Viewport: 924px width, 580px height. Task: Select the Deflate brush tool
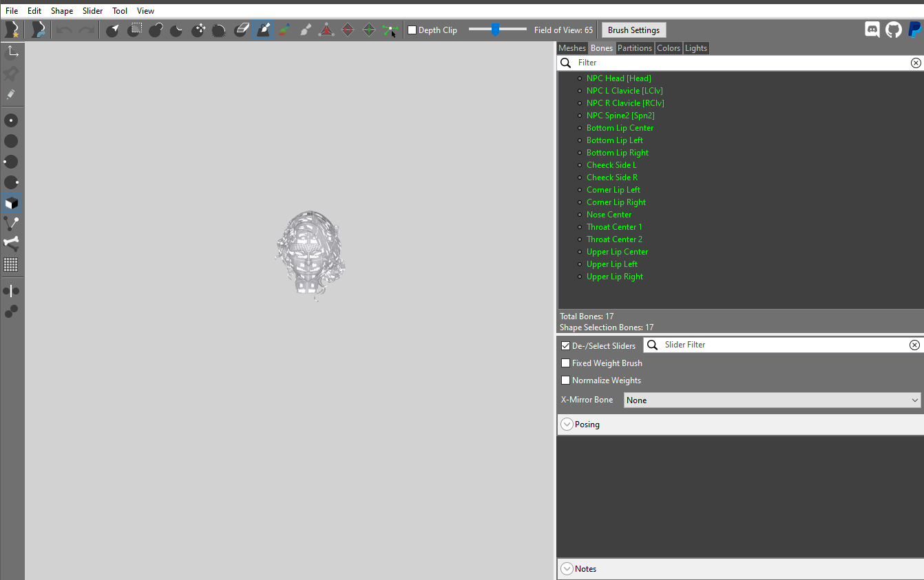[x=177, y=30]
